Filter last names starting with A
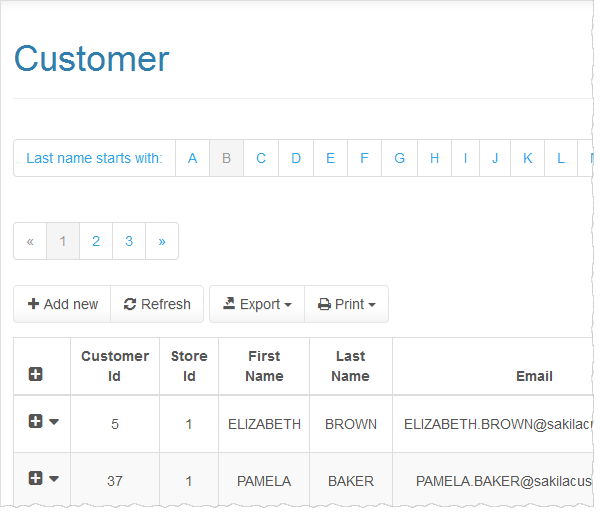This screenshot has width=600, height=512. click(192, 158)
